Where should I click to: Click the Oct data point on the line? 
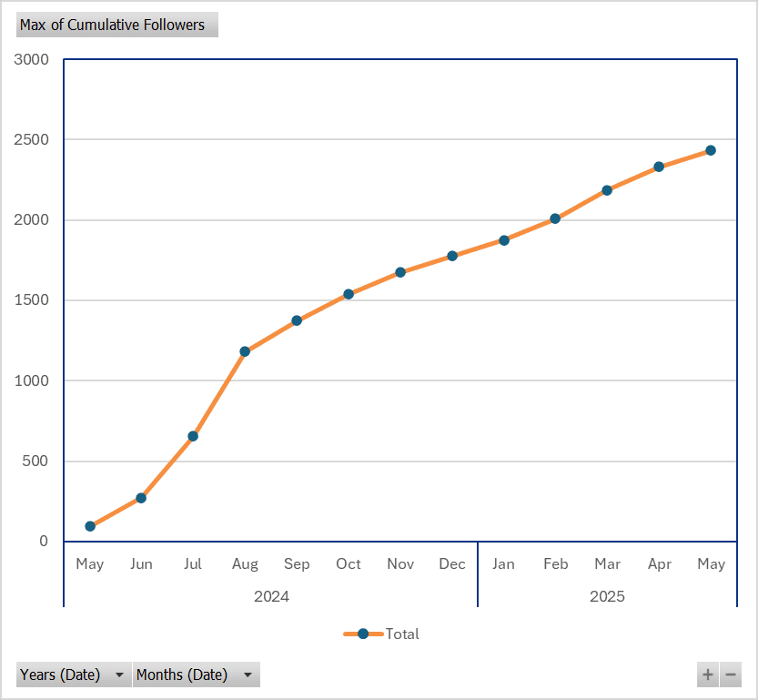(349, 294)
